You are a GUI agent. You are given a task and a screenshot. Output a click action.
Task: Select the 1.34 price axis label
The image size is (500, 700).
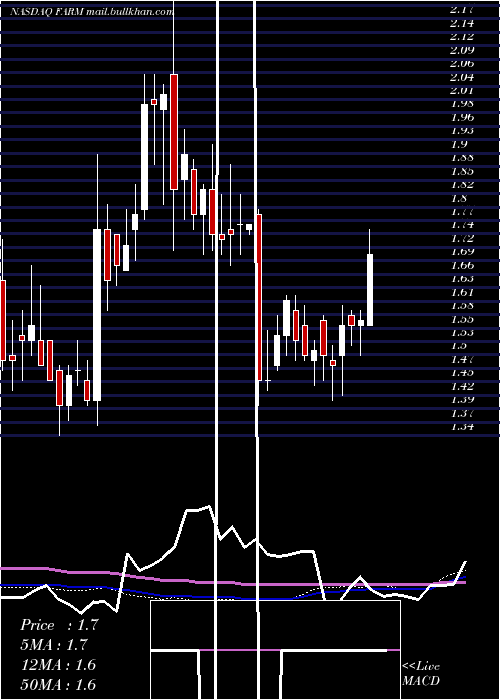(462, 426)
